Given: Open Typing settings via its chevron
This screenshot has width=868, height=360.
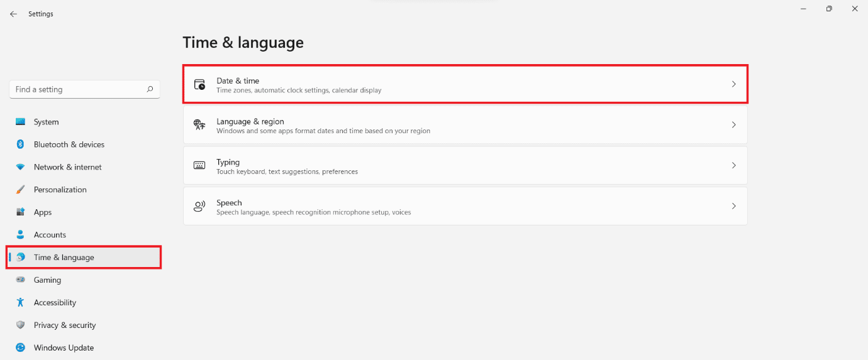Looking at the screenshot, I should coord(733,166).
